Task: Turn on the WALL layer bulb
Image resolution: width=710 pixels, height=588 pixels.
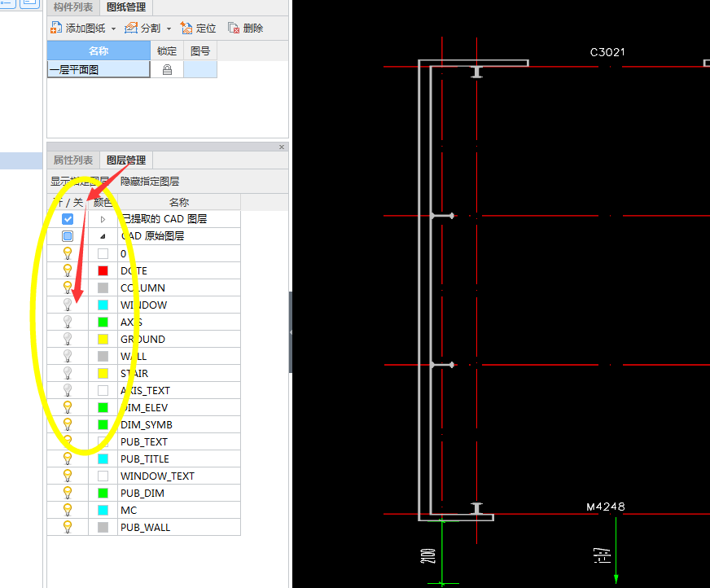Action: coord(68,356)
